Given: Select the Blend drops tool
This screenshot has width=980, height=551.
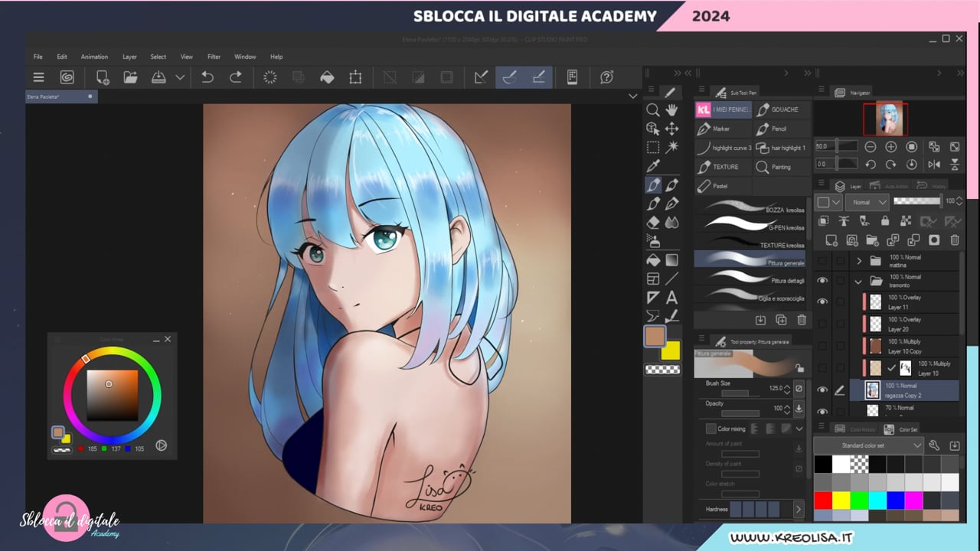Looking at the screenshot, I should pyautogui.click(x=671, y=223).
